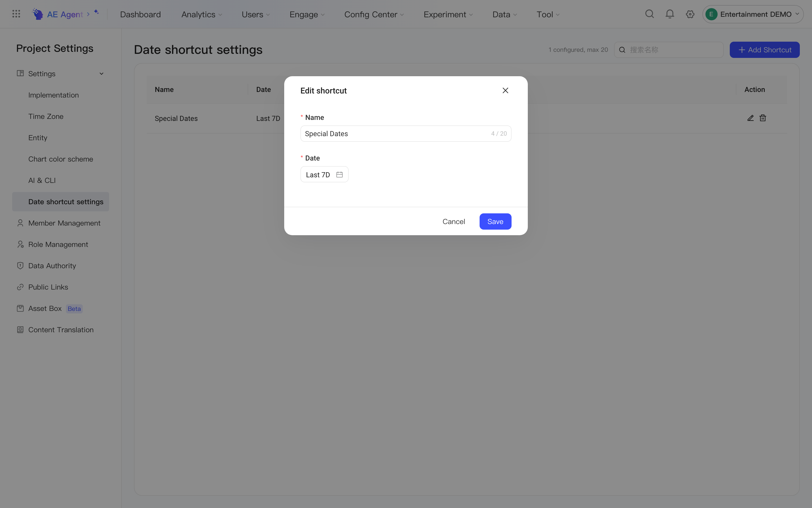Open the Entertainment DEMO project switcher

click(x=753, y=14)
